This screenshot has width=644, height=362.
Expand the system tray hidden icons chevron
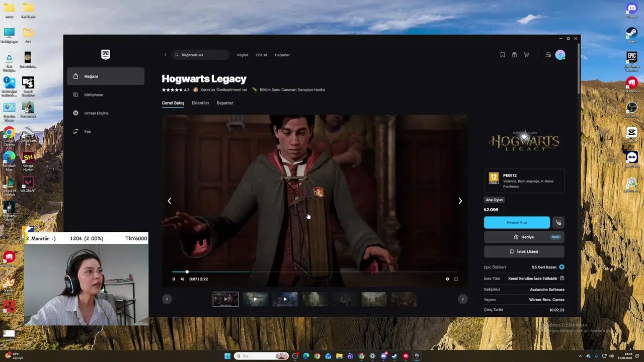click(580, 356)
